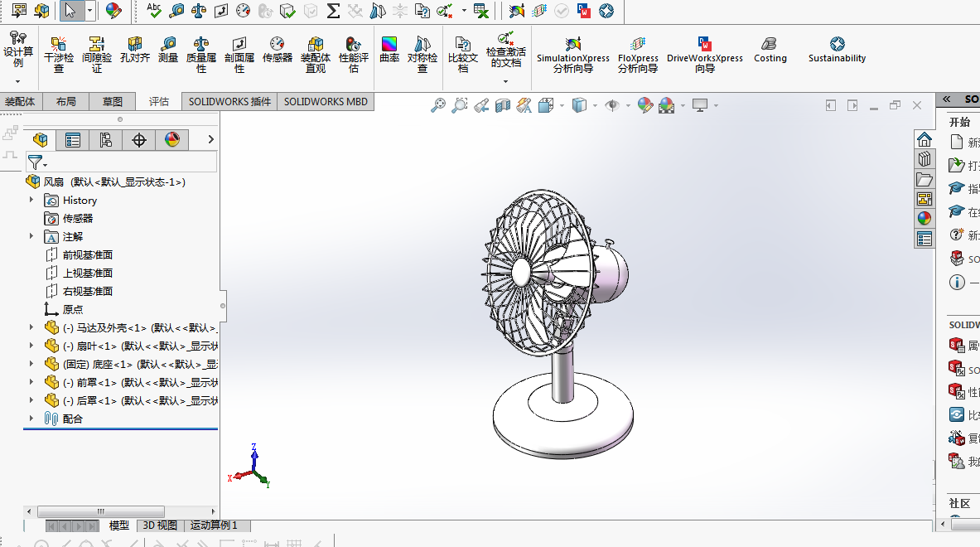The image size is (980, 547).
Task: Expand the 配合 mates folder
Action: [31, 419]
